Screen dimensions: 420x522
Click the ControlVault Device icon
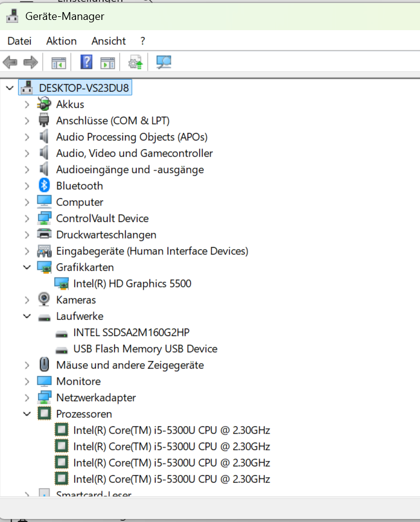44,218
